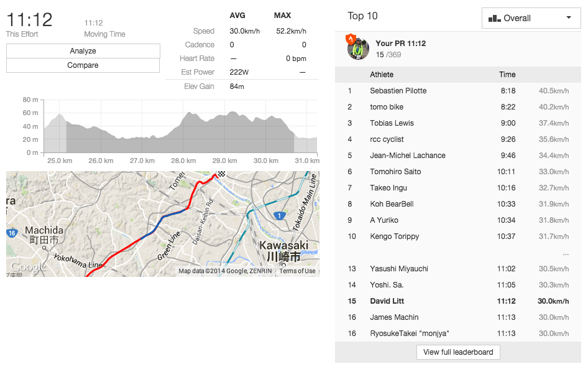The image size is (588, 369).
Task: Click James Machin's leaderboard entry
Action: (x=394, y=317)
